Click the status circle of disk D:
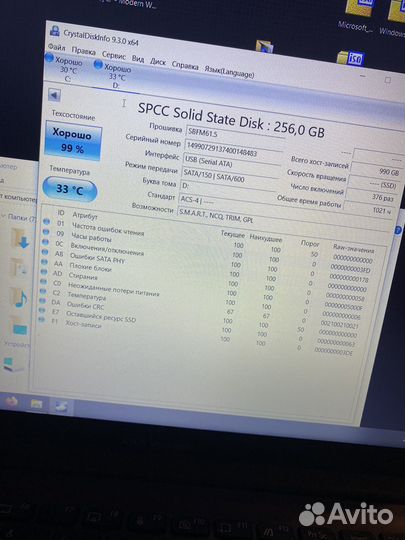Image resolution: width=405 pixels, height=540 pixels. (98, 64)
